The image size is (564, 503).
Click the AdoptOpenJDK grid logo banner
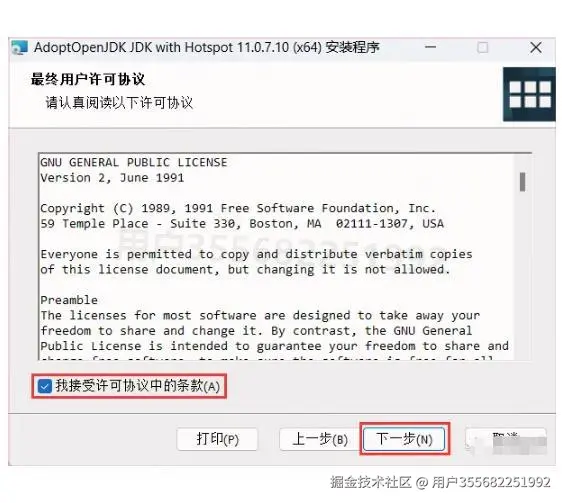coord(529,94)
